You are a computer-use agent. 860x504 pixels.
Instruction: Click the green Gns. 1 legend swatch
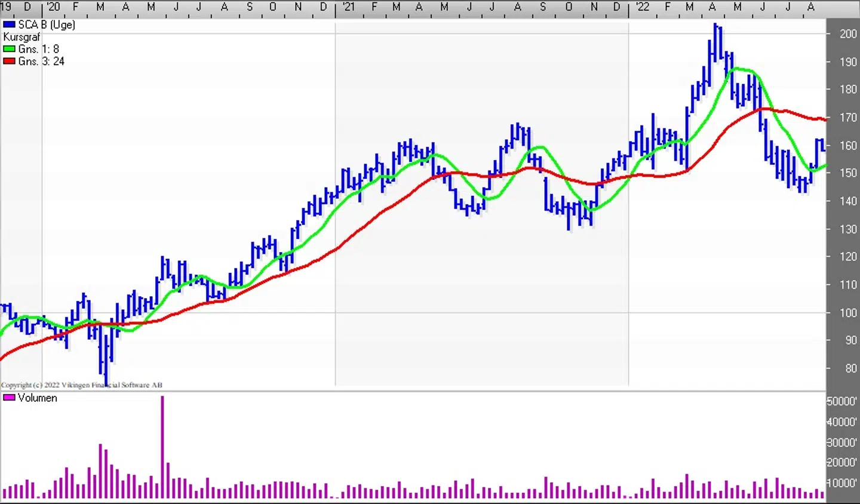click(x=9, y=49)
